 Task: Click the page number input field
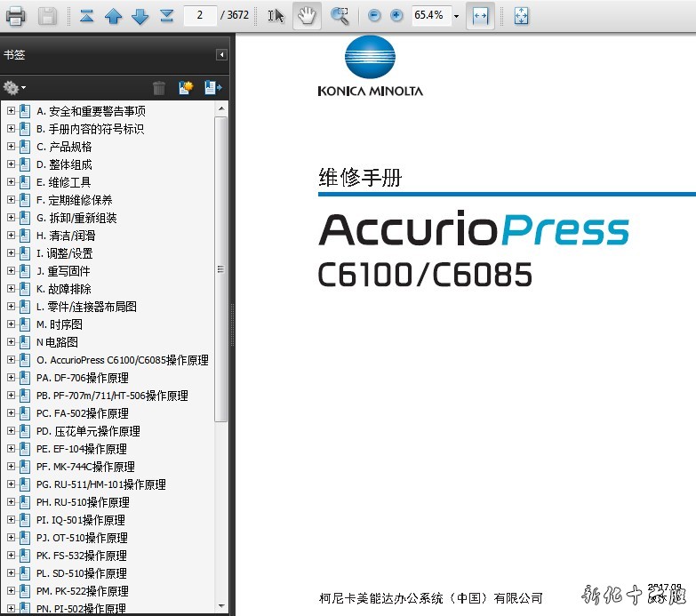[x=200, y=15]
